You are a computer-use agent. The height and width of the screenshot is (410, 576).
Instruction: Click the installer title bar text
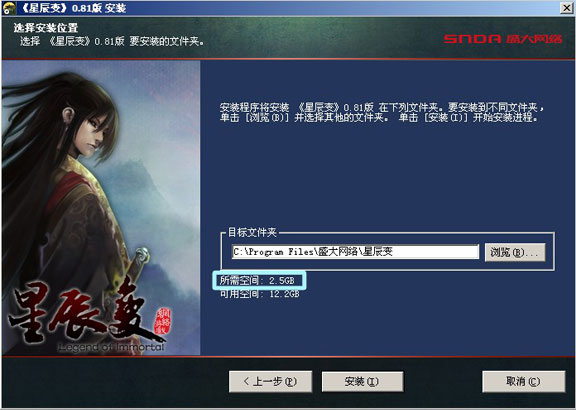[71, 8]
